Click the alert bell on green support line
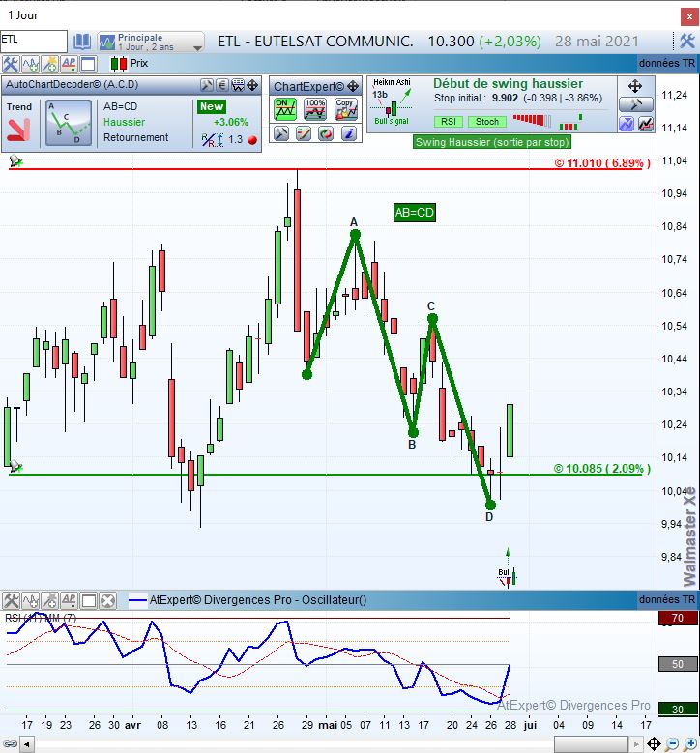 pyautogui.click(x=15, y=466)
